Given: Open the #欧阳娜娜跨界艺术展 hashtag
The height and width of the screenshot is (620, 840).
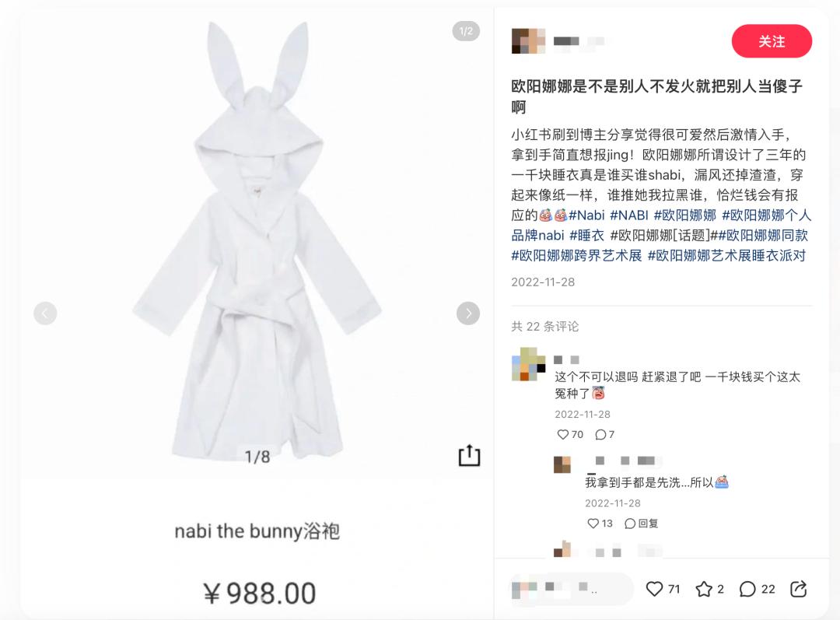Looking at the screenshot, I should (x=576, y=256).
